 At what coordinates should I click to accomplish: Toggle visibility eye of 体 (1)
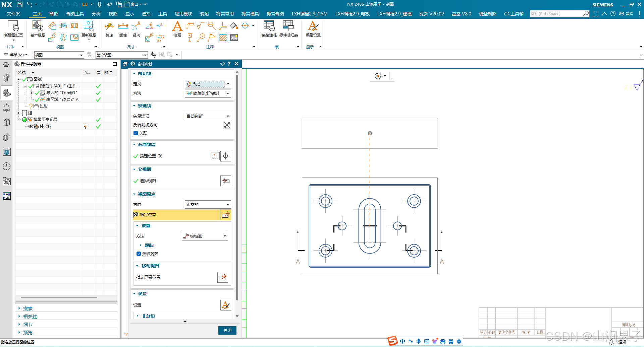[x=31, y=126]
